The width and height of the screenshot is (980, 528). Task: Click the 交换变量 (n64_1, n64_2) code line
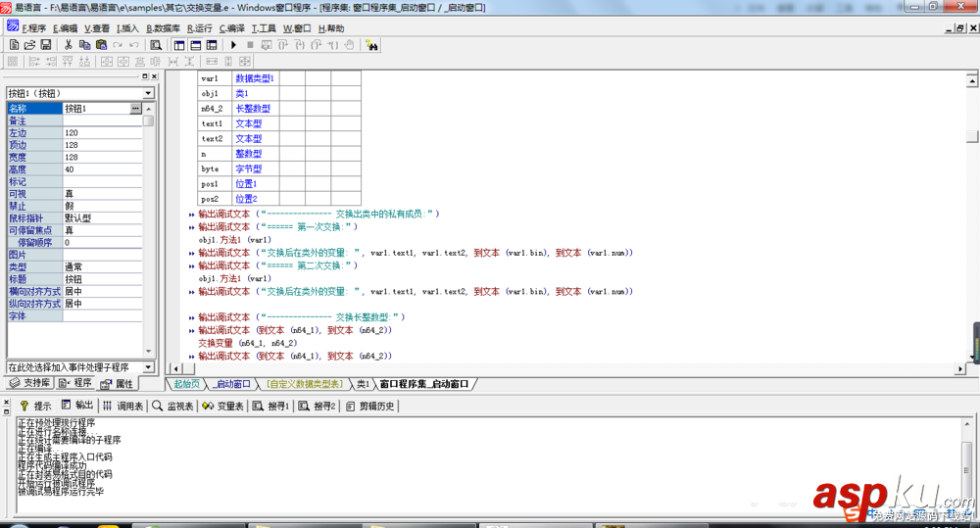(x=248, y=343)
